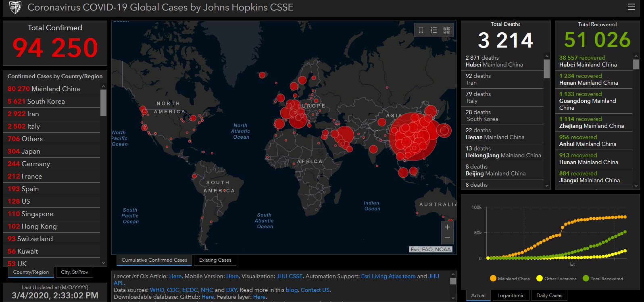
Task: Click the down arrow of recovered list
Action: coord(636,186)
